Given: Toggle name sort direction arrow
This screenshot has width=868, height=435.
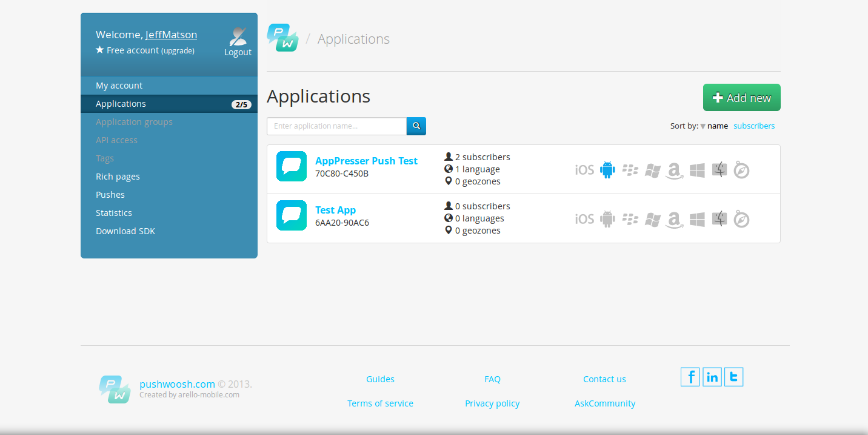Looking at the screenshot, I should (703, 127).
